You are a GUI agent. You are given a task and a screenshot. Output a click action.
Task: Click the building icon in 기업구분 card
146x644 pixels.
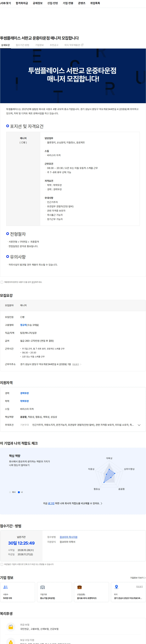click(x=42, y=587)
